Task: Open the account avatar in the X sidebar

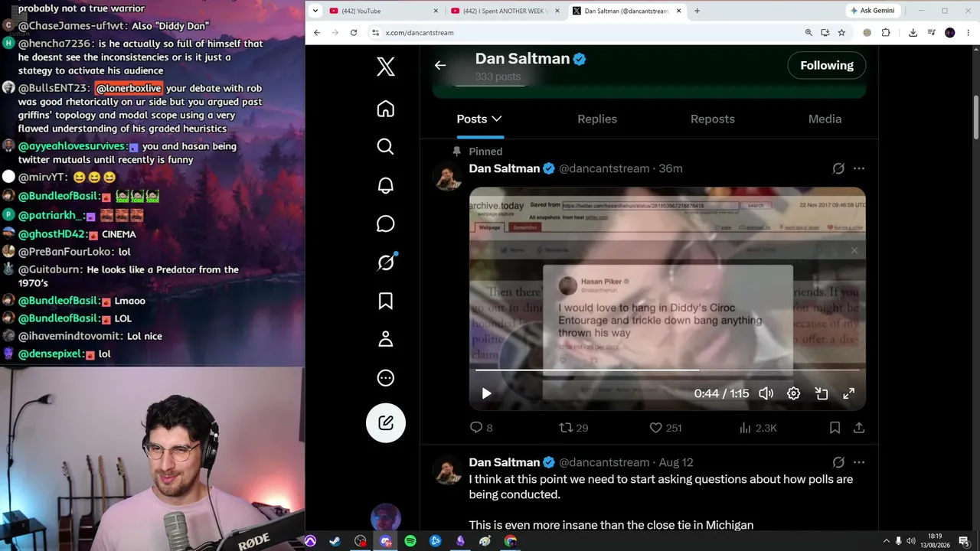Action: (386, 518)
